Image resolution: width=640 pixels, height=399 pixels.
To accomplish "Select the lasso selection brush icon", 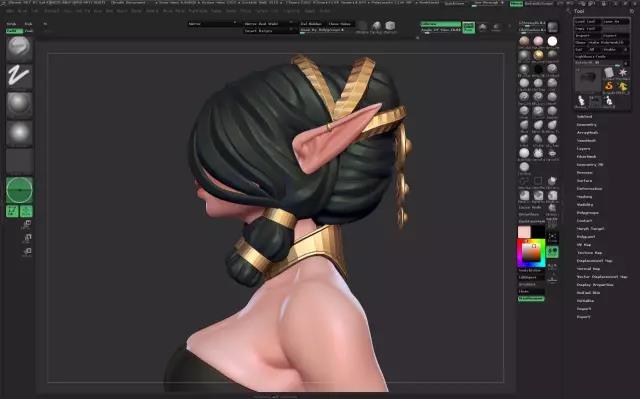I will coord(524,181).
